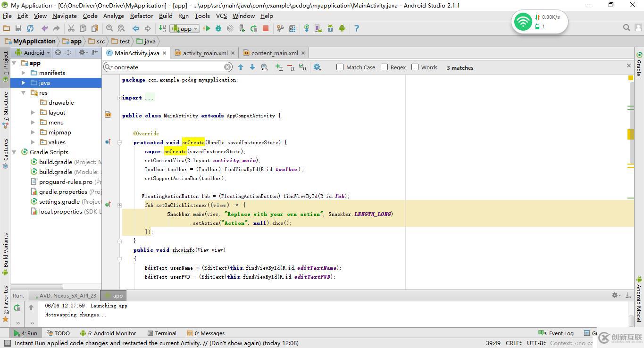Toggle the Words checkbox
Viewport: 644px width, 348px height.
coord(415,67)
